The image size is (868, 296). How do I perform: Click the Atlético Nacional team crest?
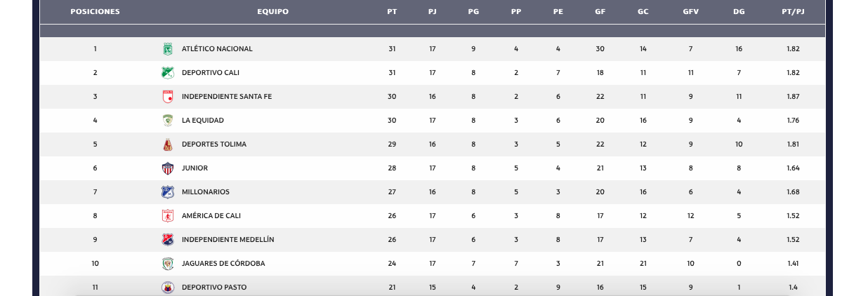tap(167, 49)
